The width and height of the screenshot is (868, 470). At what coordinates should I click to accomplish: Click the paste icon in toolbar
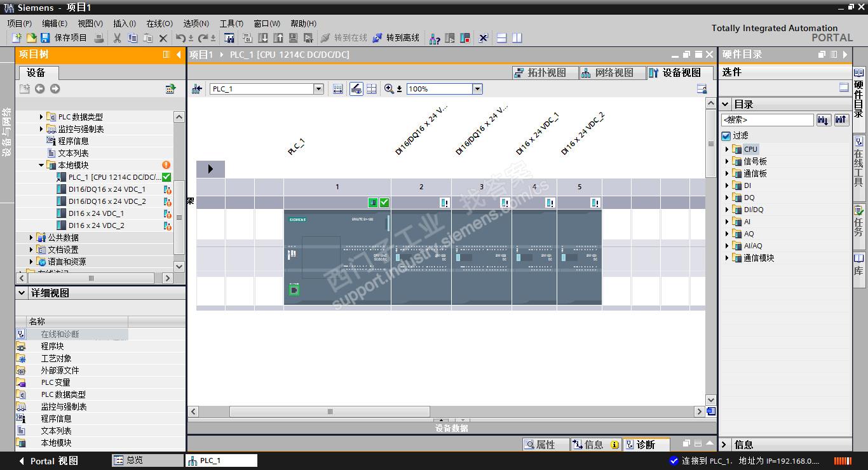[x=147, y=38]
